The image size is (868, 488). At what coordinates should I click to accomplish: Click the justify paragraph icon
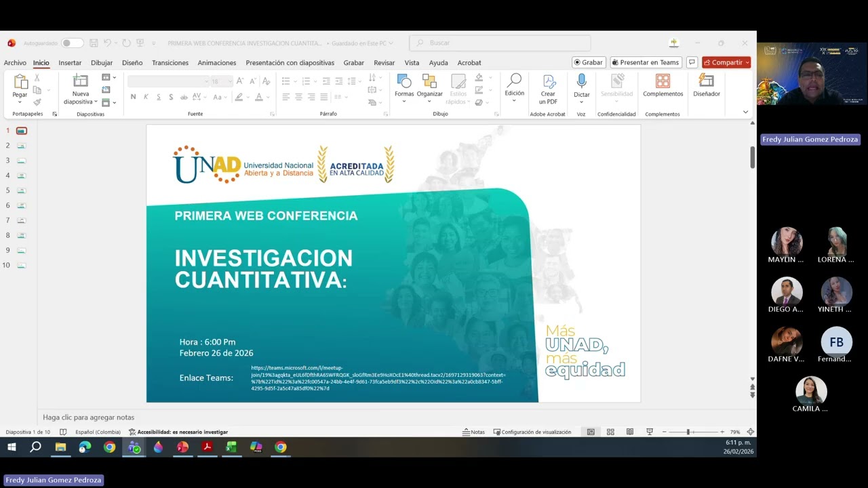coord(323,97)
